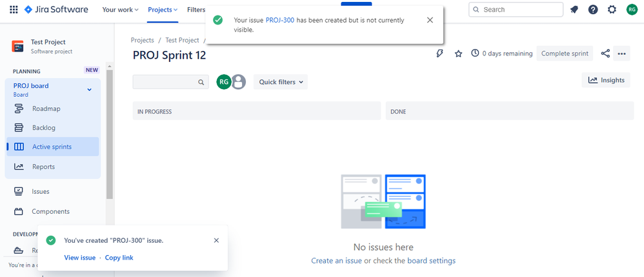Click the Roadmap icon in sidebar
644x277 pixels.
[19, 109]
